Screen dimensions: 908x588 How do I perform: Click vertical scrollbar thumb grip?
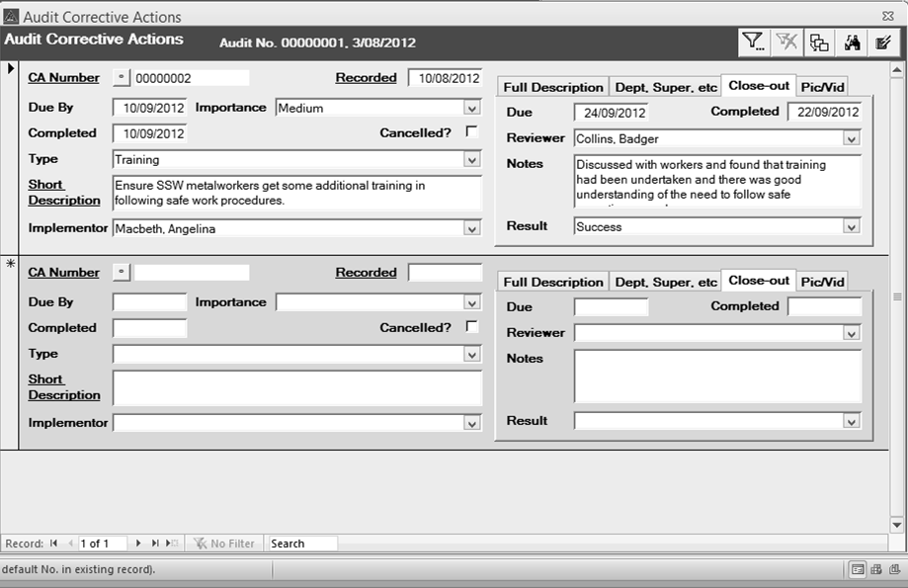coord(897,297)
